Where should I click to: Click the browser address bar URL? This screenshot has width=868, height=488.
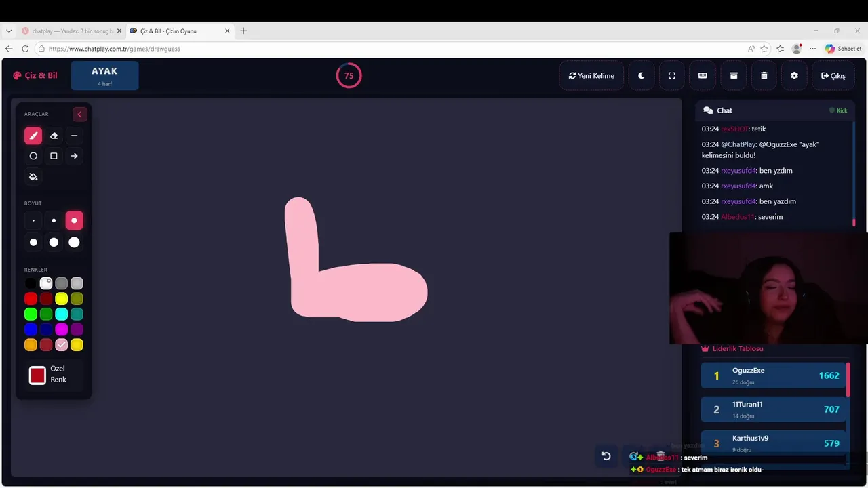(x=115, y=49)
